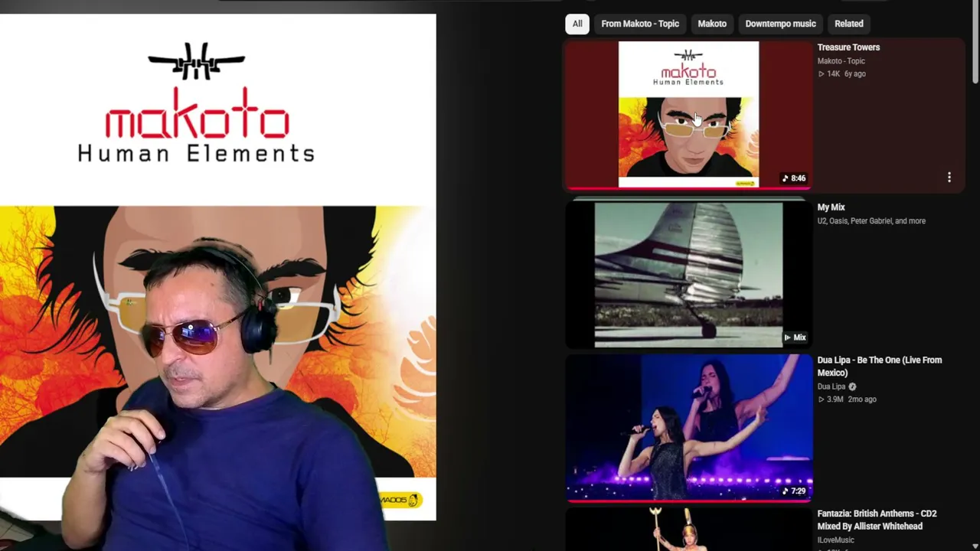
Task: Filter by From Makoto - Topic chip
Action: click(640, 24)
